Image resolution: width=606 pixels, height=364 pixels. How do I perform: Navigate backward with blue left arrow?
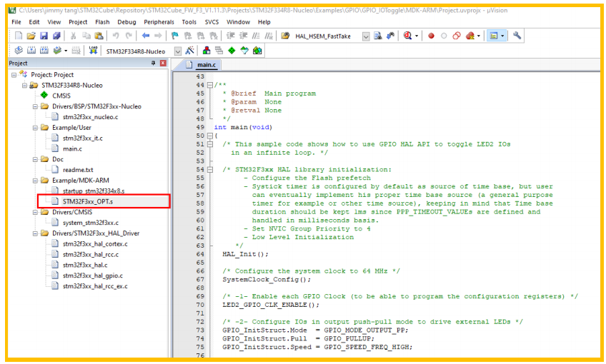(x=145, y=36)
